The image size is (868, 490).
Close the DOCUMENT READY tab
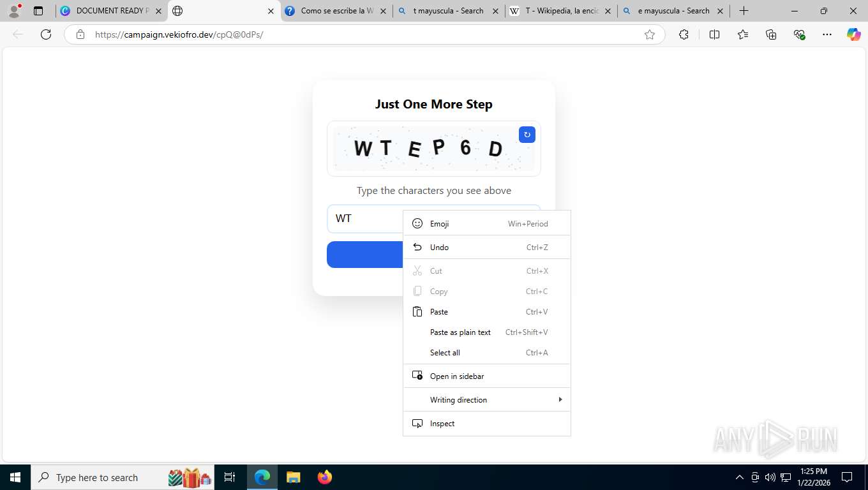(x=158, y=11)
